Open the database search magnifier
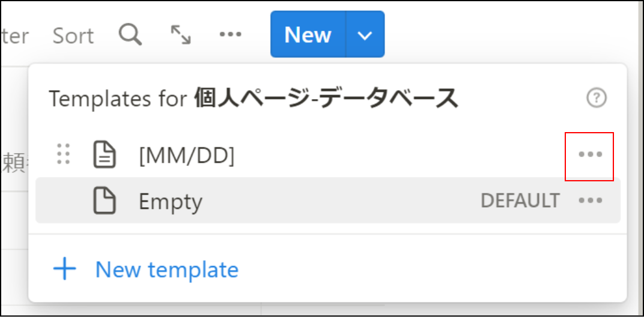This screenshot has height=317, width=644. click(130, 34)
